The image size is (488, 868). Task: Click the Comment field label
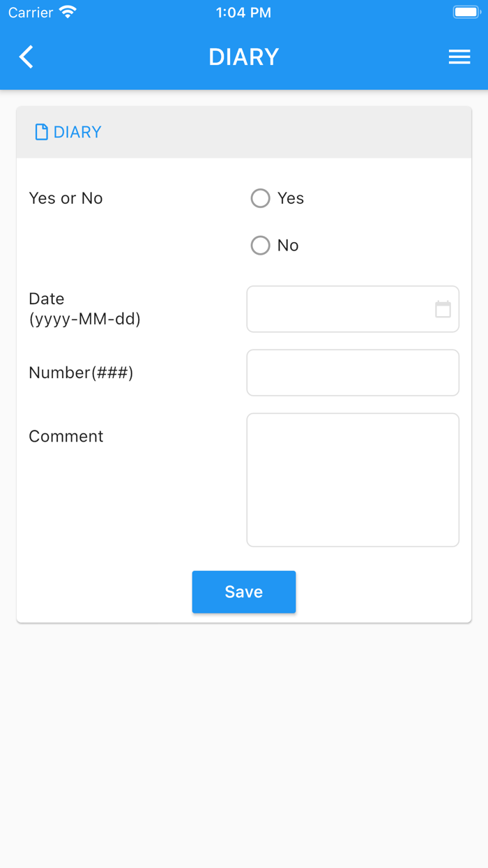[x=66, y=437]
